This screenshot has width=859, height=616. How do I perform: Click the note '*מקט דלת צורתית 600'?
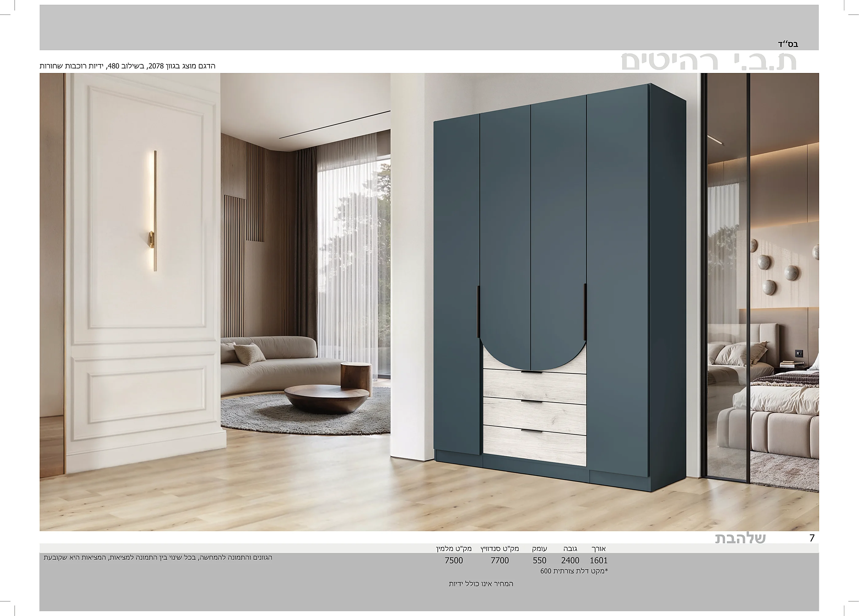(x=574, y=571)
